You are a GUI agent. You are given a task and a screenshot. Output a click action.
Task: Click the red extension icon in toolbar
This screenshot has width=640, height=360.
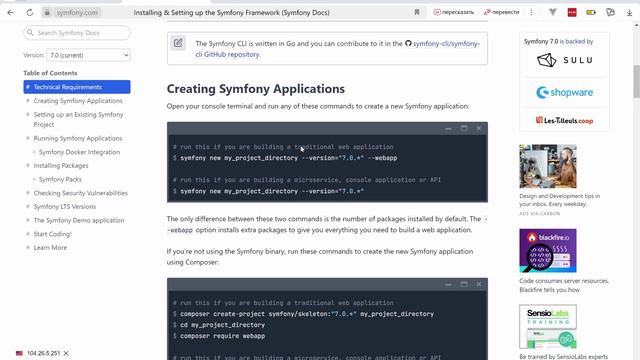click(572, 13)
